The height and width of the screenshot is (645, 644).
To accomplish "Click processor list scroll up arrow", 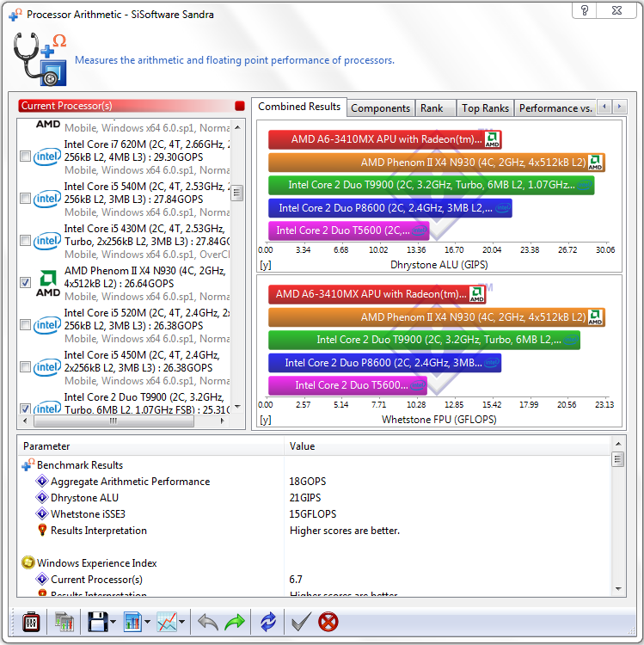I will (237, 127).
